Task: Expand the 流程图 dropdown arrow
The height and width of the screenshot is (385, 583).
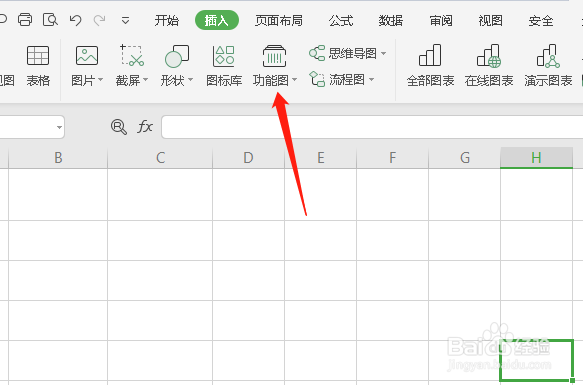Action: tap(371, 80)
